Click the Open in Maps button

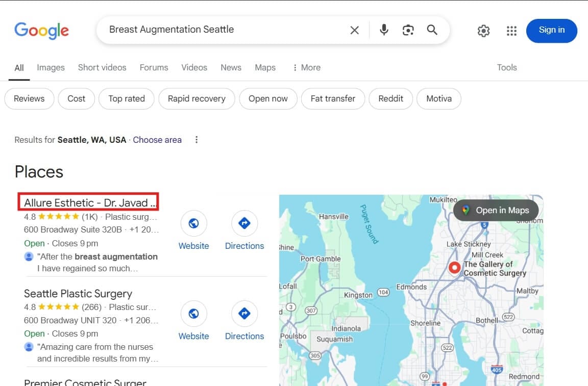point(496,210)
